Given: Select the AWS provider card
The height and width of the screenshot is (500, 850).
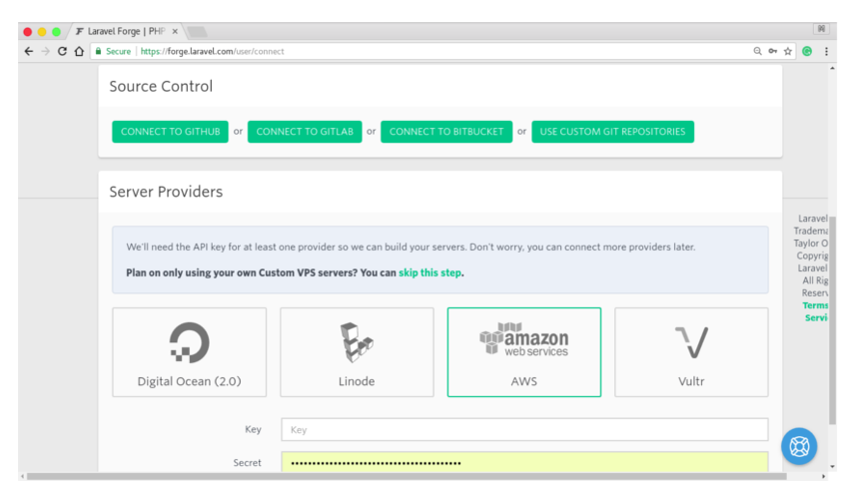Looking at the screenshot, I should 524,351.
